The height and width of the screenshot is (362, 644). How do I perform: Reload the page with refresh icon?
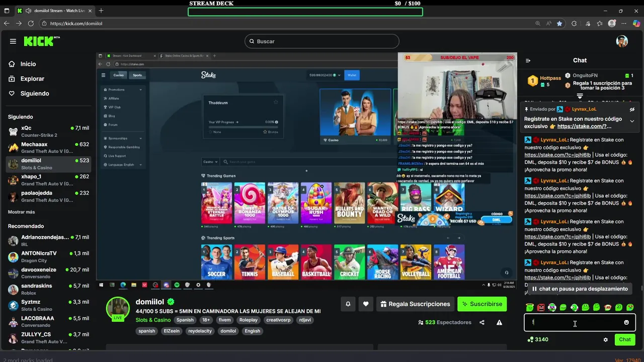[31, 23]
